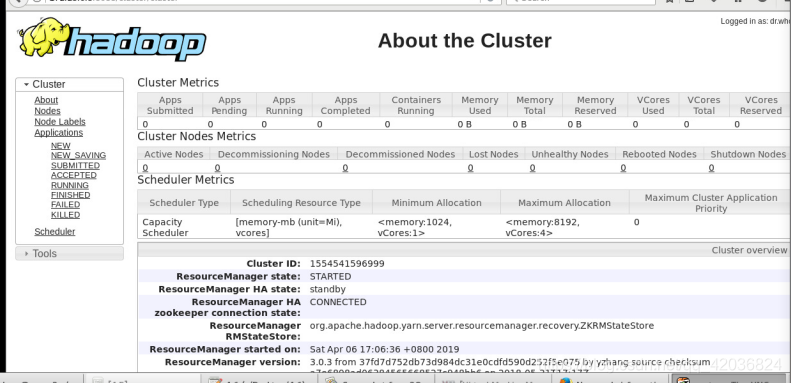This screenshot has height=383, width=791.
Task: Show applications in NEW_SAVING state
Action: click(x=78, y=155)
